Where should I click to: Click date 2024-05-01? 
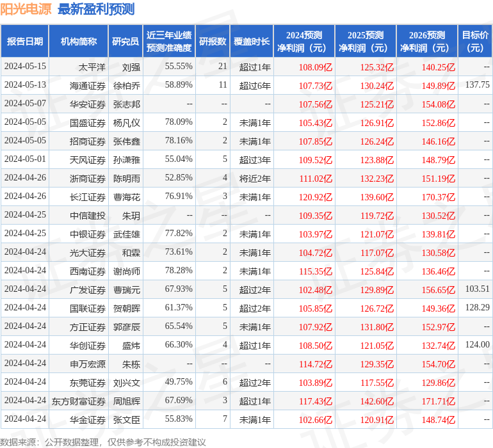[25, 159]
